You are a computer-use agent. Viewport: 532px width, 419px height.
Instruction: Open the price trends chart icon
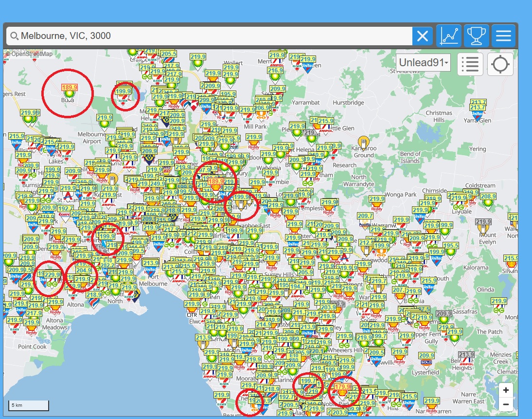point(449,36)
